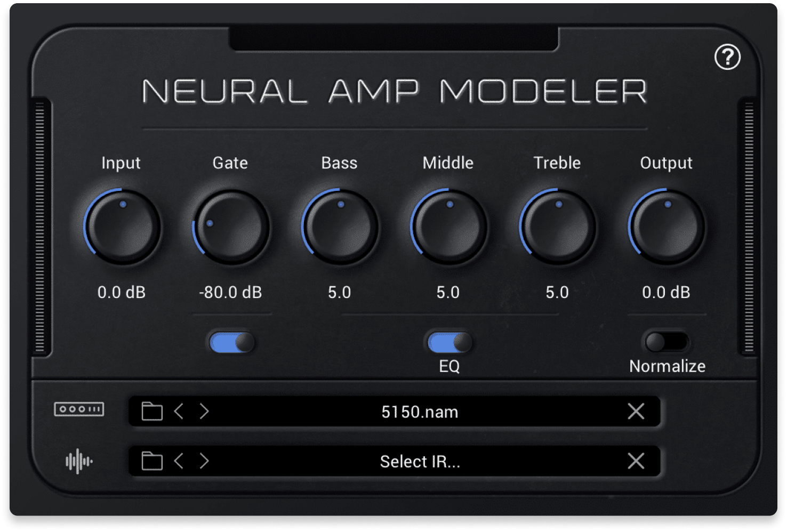The width and height of the screenshot is (787, 532).
Task: Click the 5150.nam model name field
Action: click(419, 411)
